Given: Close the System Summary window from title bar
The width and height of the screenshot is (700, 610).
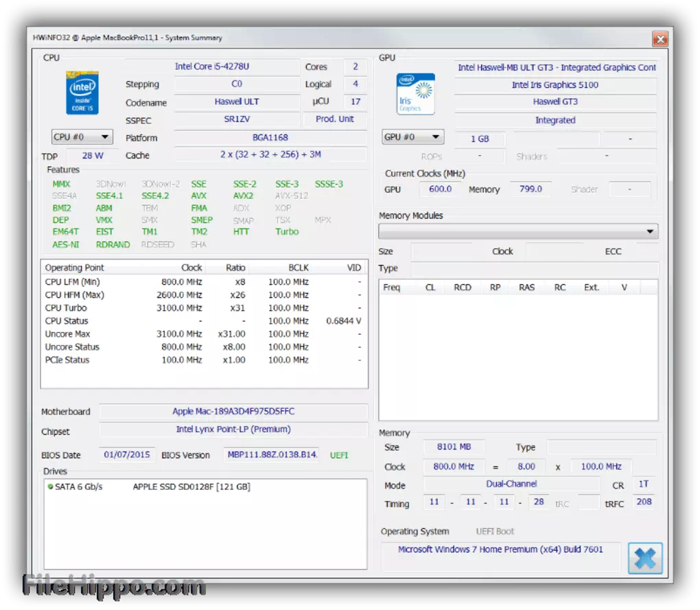Looking at the screenshot, I should pyautogui.click(x=660, y=39).
